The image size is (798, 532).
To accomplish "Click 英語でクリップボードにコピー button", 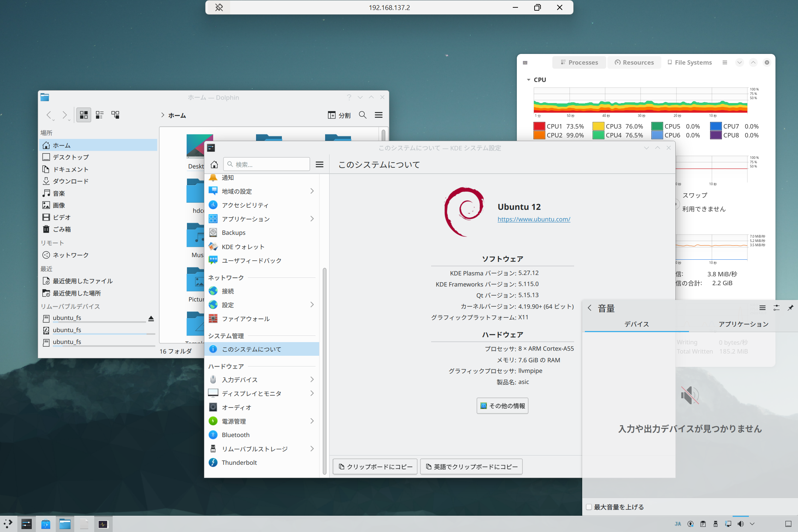I will (x=471, y=467).
